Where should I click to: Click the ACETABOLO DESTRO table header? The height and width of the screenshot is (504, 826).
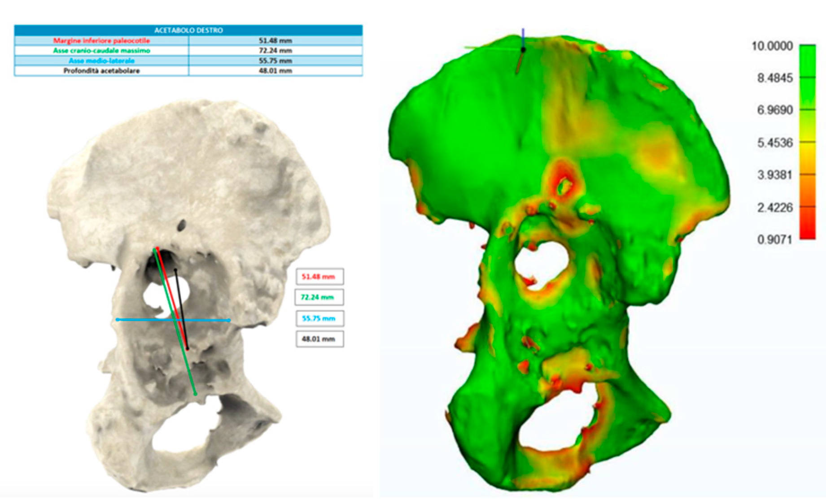click(188, 30)
